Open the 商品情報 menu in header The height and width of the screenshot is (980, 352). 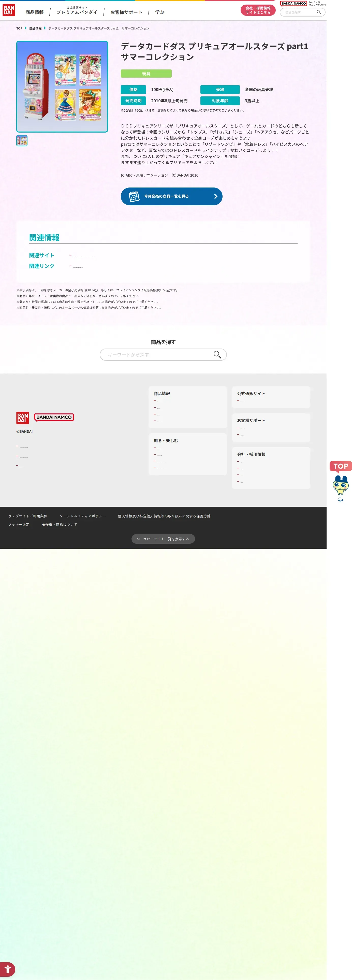(35, 12)
